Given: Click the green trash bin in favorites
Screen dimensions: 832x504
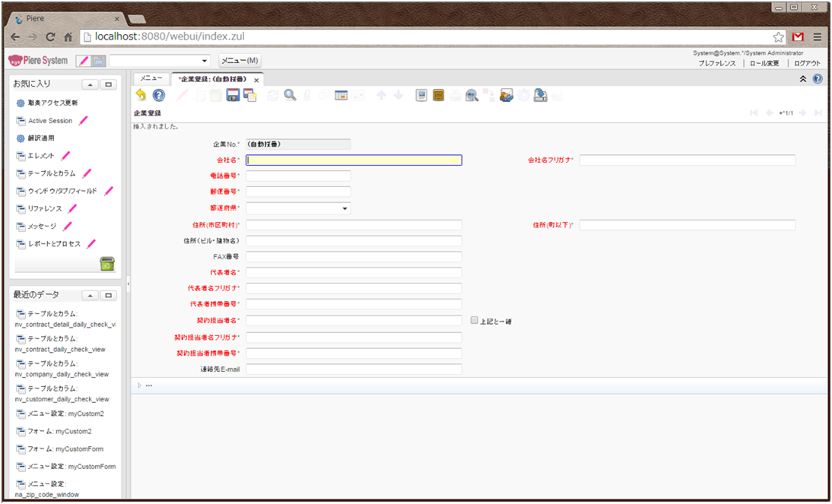Looking at the screenshot, I should [107, 264].
